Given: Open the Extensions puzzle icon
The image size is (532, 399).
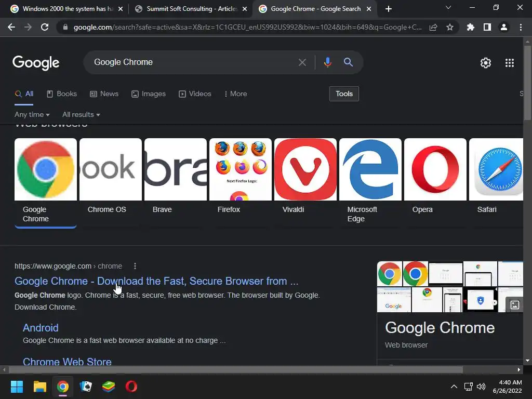Looking at the screenshot, I should tap(471, 27).
